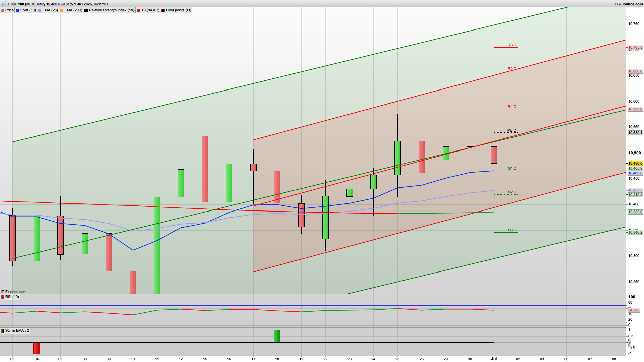The image size is (644, 362).
Task: Click the 10,346.2 S3 price tag
Action: (x=635, y=232)
